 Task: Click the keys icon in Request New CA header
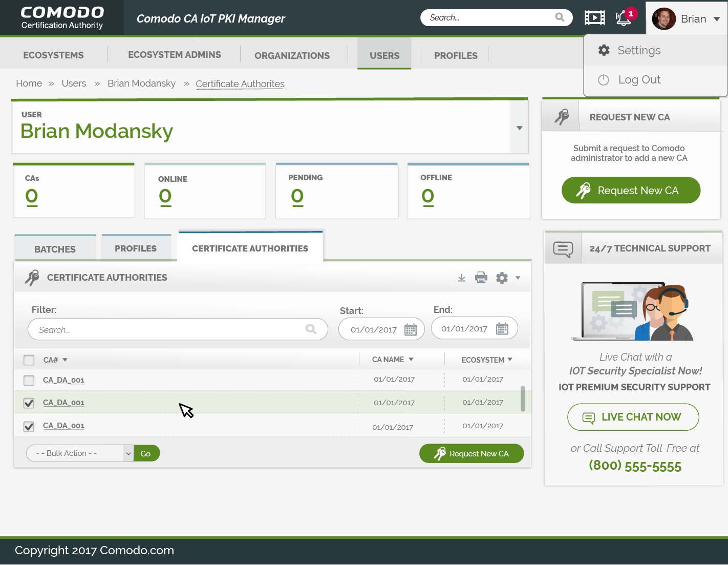tap(562, 117)
